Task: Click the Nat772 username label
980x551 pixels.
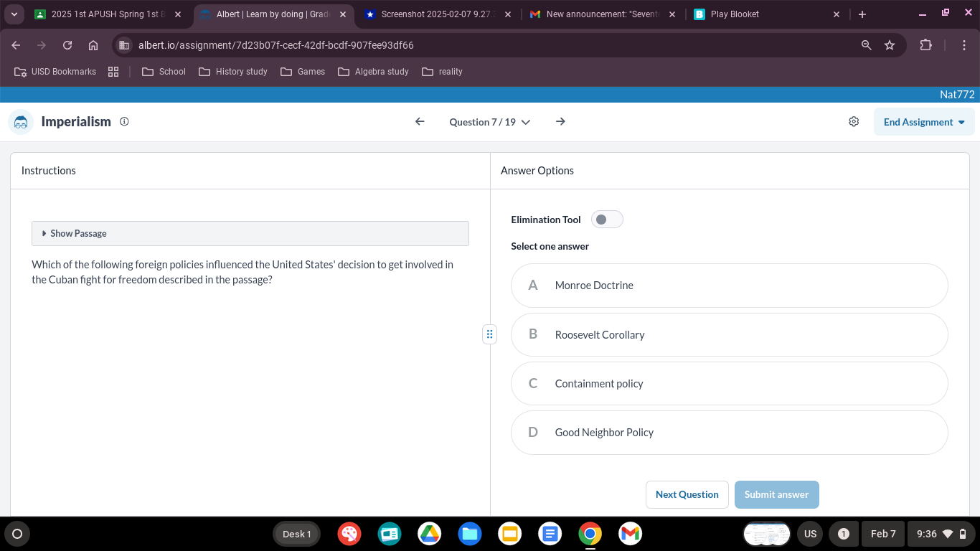Action: click(x=957, y=95)
